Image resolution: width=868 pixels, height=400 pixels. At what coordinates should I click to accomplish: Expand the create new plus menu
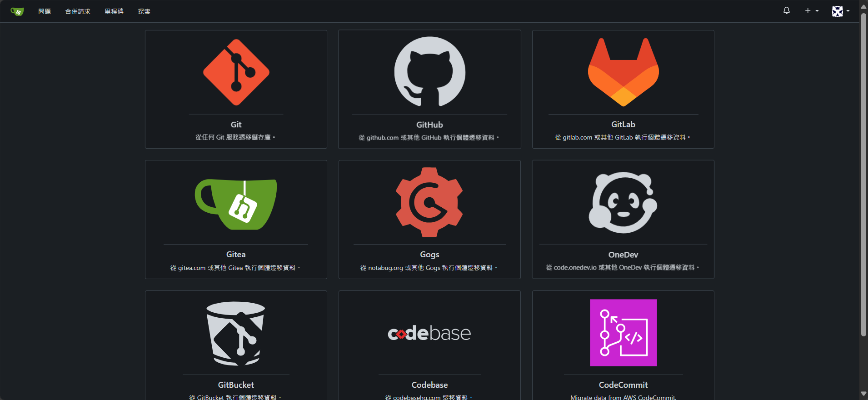click(x=812, y=10)
